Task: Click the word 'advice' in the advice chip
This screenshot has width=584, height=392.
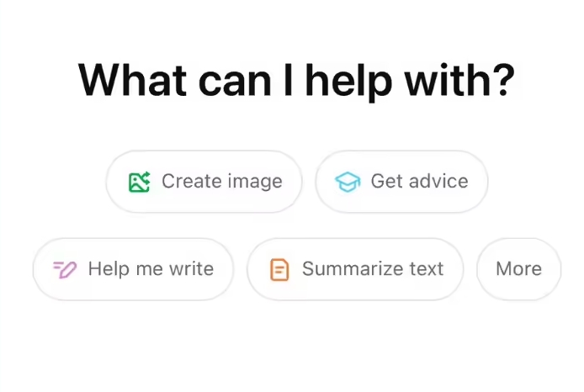Action: point(438,182)
